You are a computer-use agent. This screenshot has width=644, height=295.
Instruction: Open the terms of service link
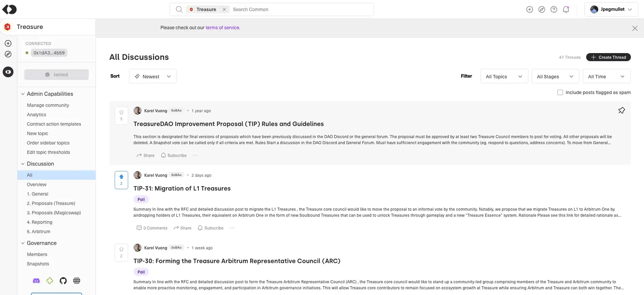click(223, 28)
